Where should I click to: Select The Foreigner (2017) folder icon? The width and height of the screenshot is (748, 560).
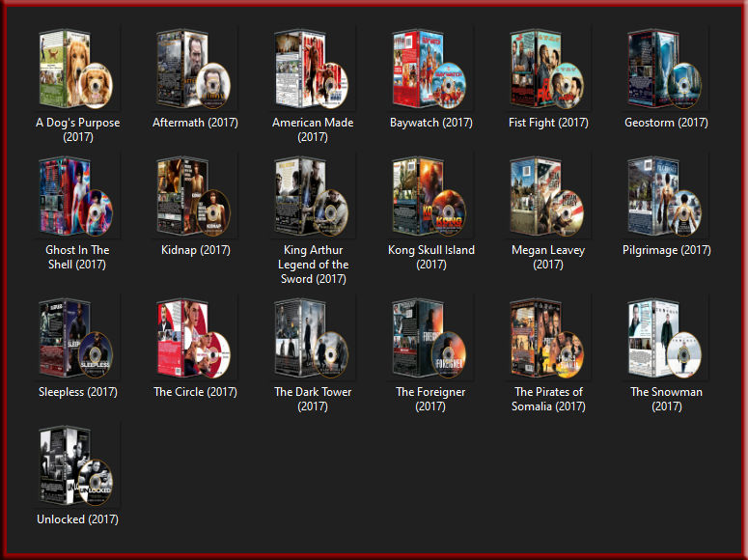[429, 339]
